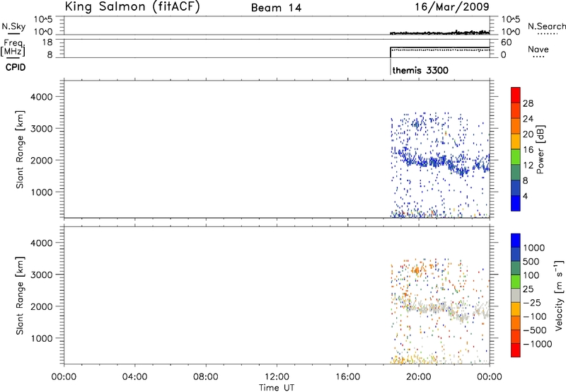The image size is (566, 392).
Task: Click the "N.Sky" legend label
Action: point(13,26)
